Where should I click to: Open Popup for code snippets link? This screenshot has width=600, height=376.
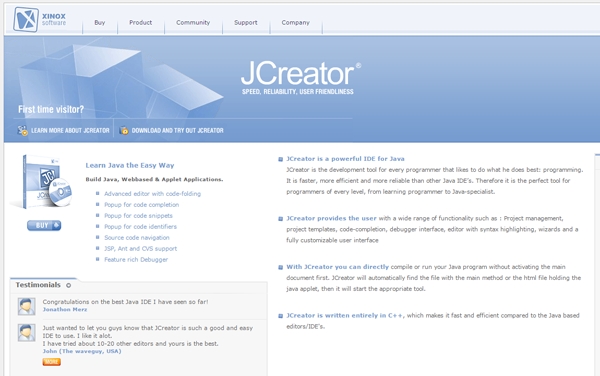coord(139,216)
